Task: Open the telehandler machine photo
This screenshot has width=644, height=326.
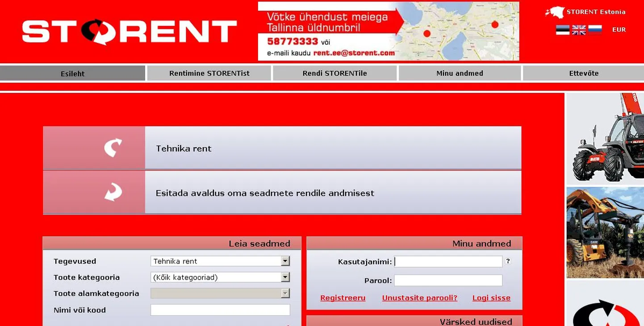Action: tap(605, 139)
